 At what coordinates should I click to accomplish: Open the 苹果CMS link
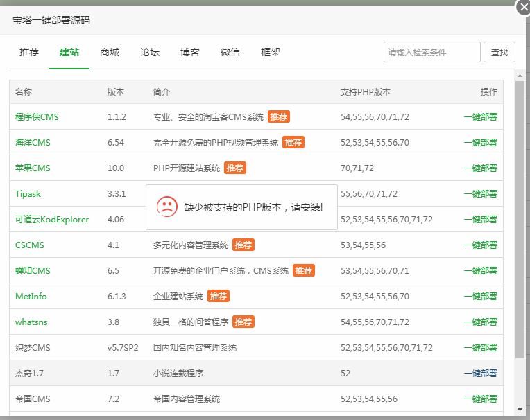coord(33,168)
